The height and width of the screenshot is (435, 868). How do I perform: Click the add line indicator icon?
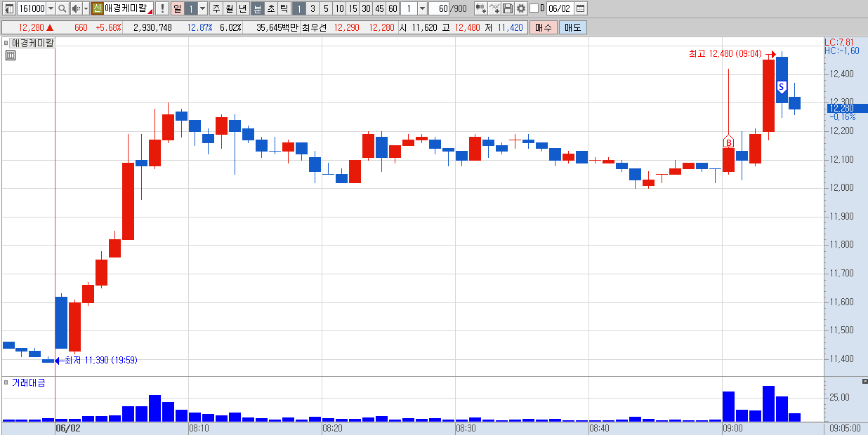click(x=494, y=8)
